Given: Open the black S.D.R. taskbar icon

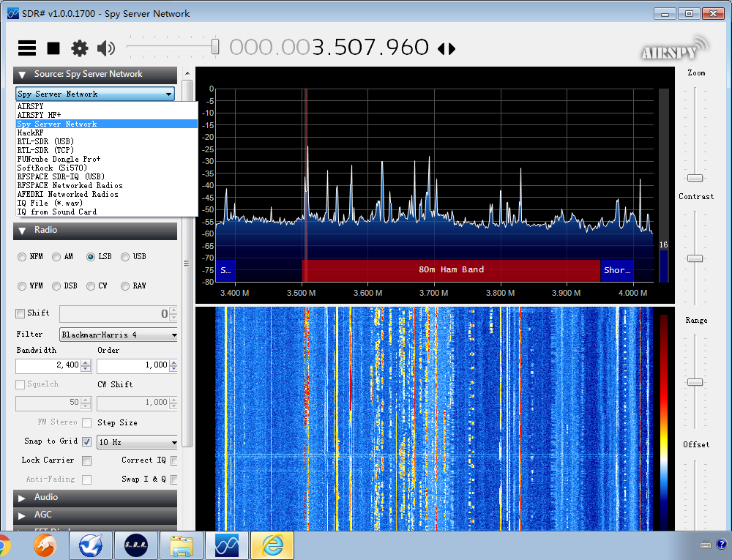Looking at the screenshot, I should tap(136, 545).
